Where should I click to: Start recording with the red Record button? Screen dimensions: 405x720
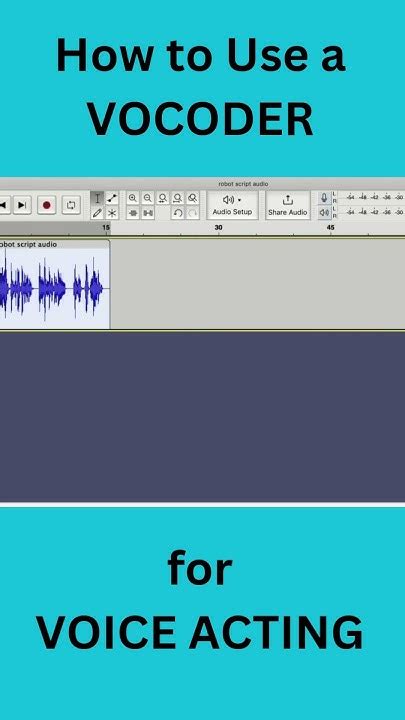point(46,205)
